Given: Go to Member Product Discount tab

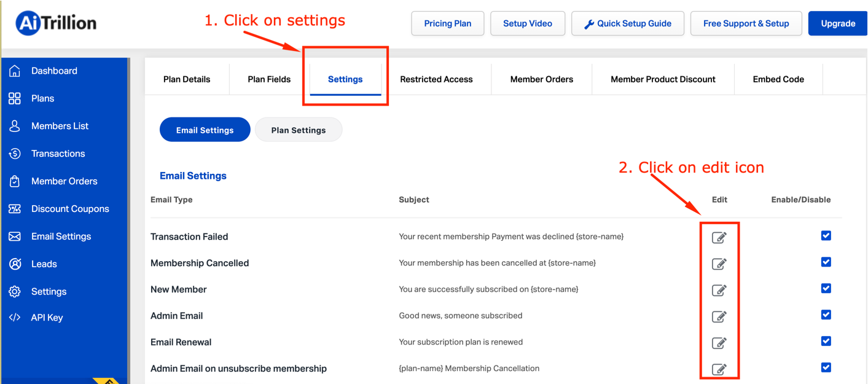Looking at the screenshot, I should tap(663, 79).
